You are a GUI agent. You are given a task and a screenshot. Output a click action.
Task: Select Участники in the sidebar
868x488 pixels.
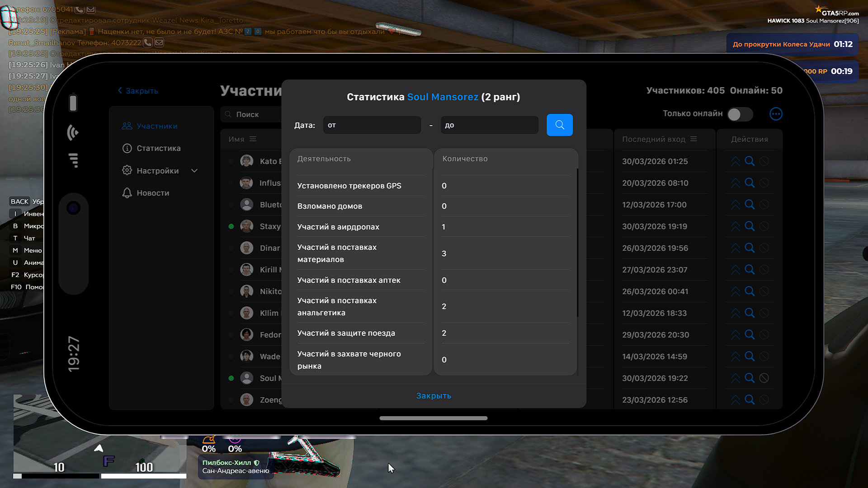(157, 126)
